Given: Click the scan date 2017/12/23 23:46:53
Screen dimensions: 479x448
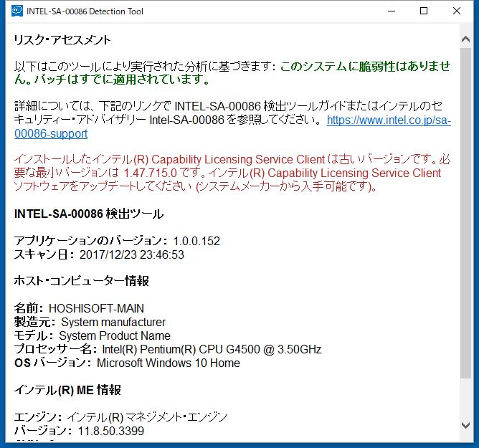Looking at the screenshot, I should click(132, 254).
